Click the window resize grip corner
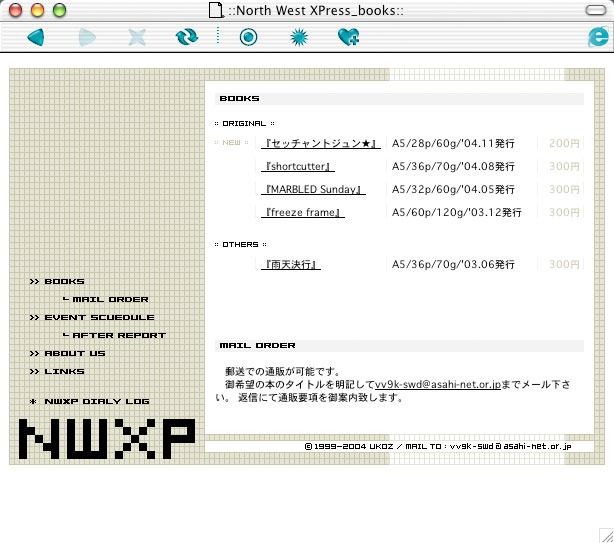614x543 pixels. (605, 534)
